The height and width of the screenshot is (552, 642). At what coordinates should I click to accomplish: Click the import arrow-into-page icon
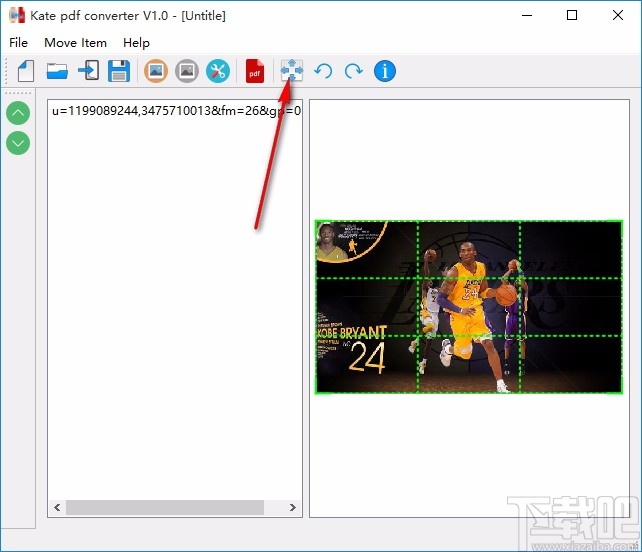(x=88, y=71)
